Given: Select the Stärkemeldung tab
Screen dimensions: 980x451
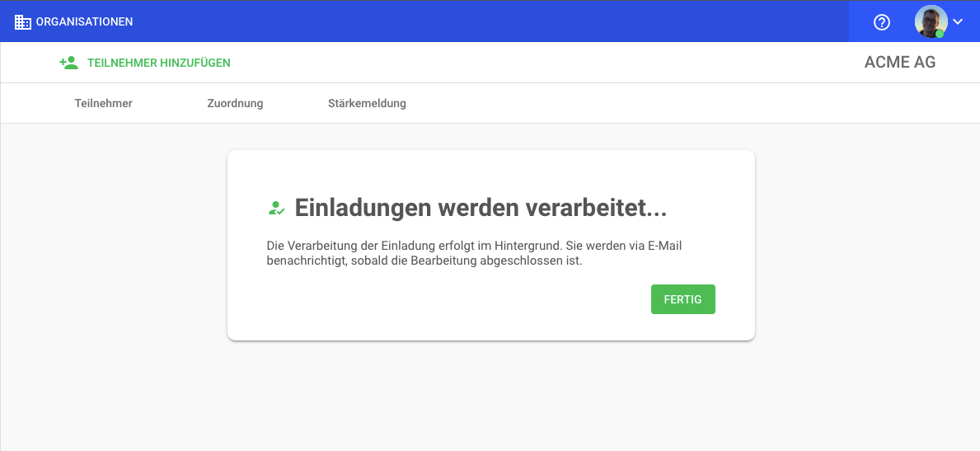Looking at the screenshot, I should click(367, 103).
